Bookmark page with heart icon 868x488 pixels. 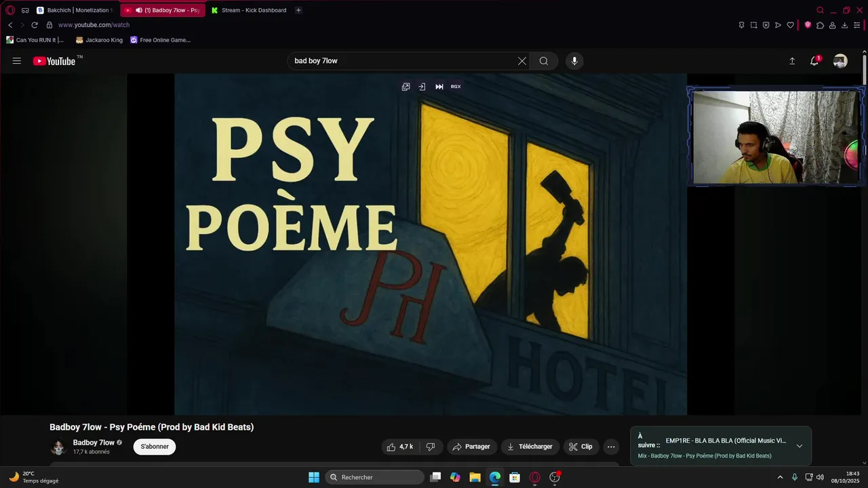tap(790, 25)
